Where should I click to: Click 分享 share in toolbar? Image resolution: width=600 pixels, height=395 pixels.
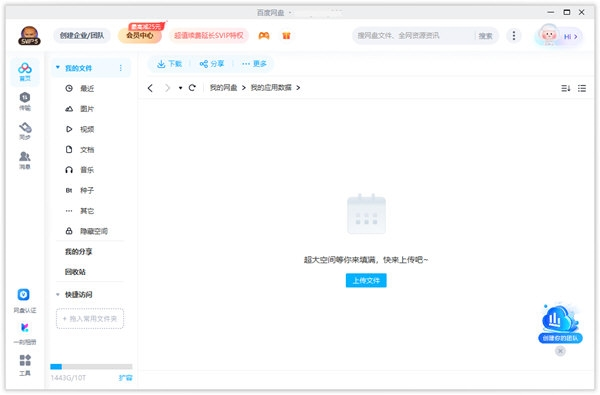[212, 64]
